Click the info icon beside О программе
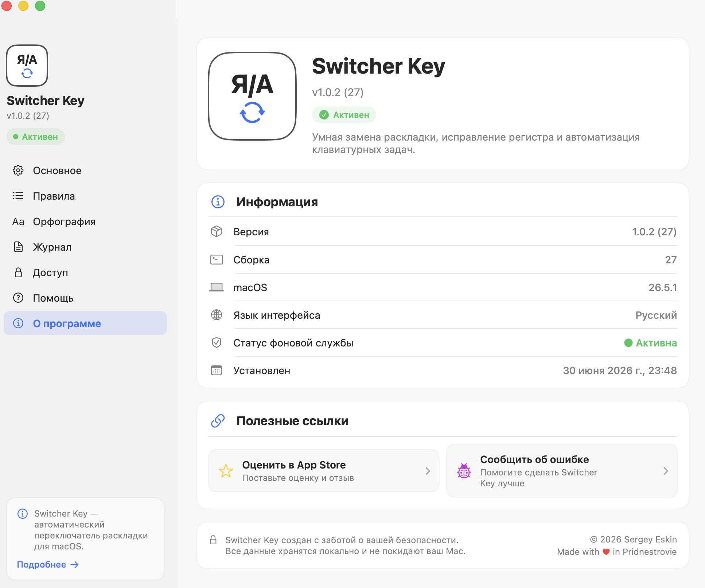The image size is (705, 588). click(18, 323)
